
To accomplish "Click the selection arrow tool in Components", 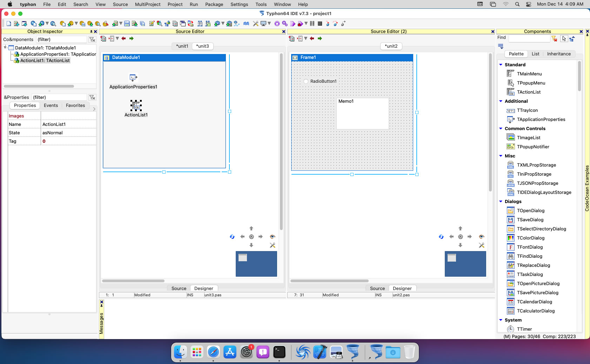I will pos(564,39).
